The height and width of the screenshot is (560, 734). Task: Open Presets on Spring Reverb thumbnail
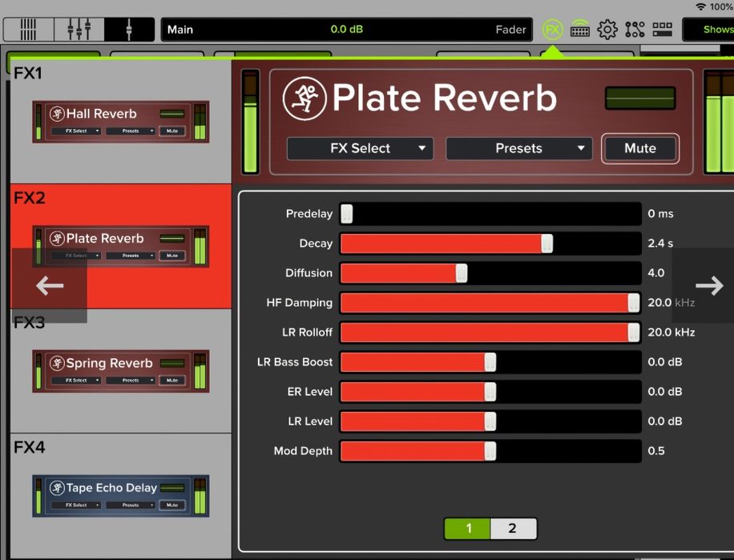[x=131, y=381]
